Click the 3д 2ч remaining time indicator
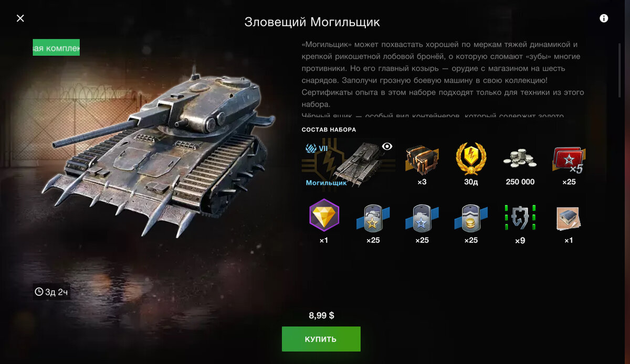The width and height of the screenshot is (630, 364). (x=51, y=292)
